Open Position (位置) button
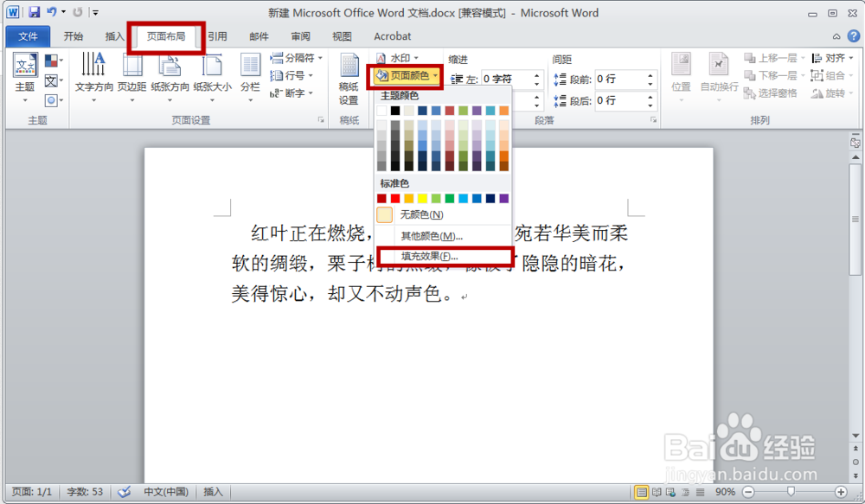The image size is (865, 504). click(x=682, y=78)
